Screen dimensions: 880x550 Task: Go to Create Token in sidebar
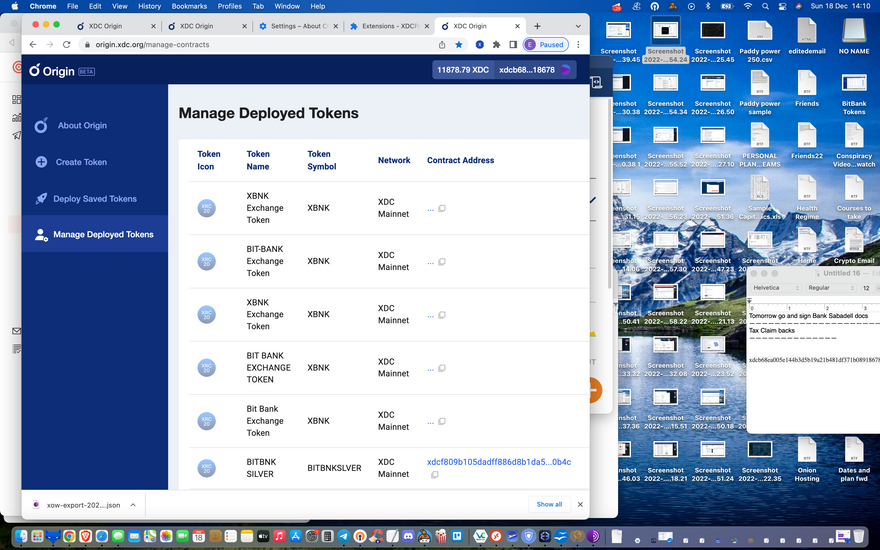(81, 162)
